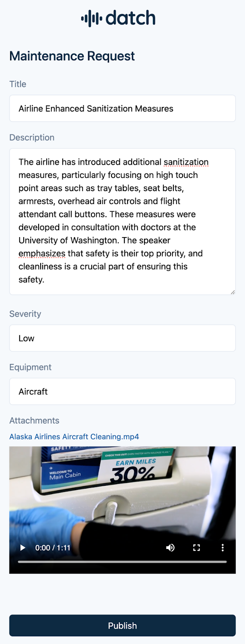Open the Severity selector showing Low

pyautogui.click(x=122, y=338)
